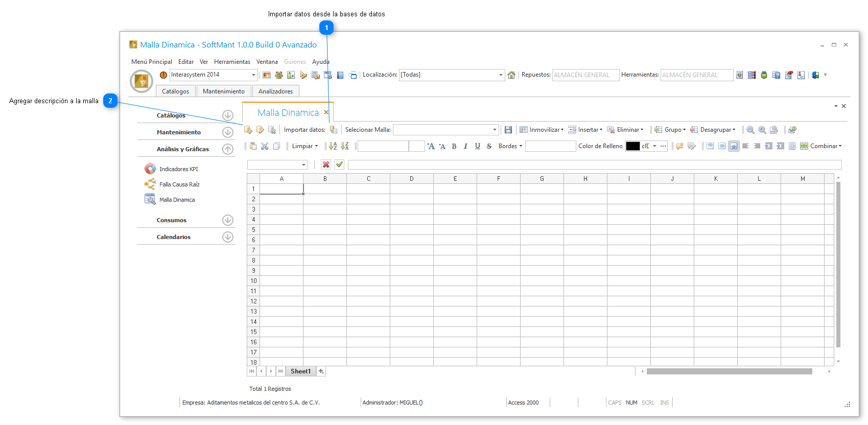This screenshot has width=868, height=425.
Task: Click the save diskette icon
Action: (508, 130)
